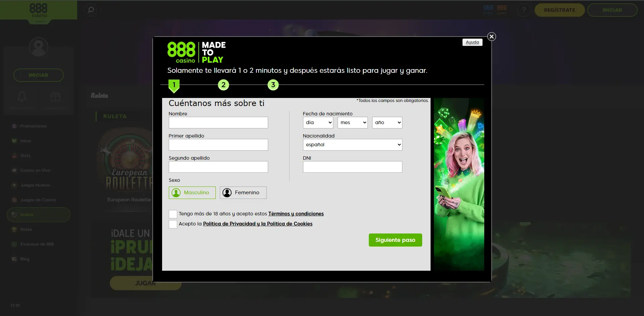The width and height of the screenshot is (644, 316).
Task: Check the age confirmation checkbox
Action: click(x=172, y=214)
